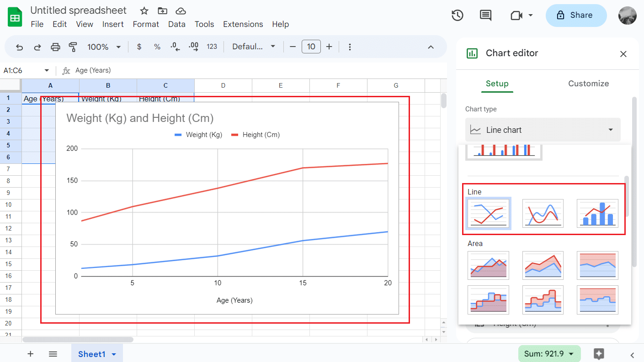The height and width of the screenshot is (362, 644).
Task: Open the name box A1:C6 dropdown
Action: click(x=47, y=70)
